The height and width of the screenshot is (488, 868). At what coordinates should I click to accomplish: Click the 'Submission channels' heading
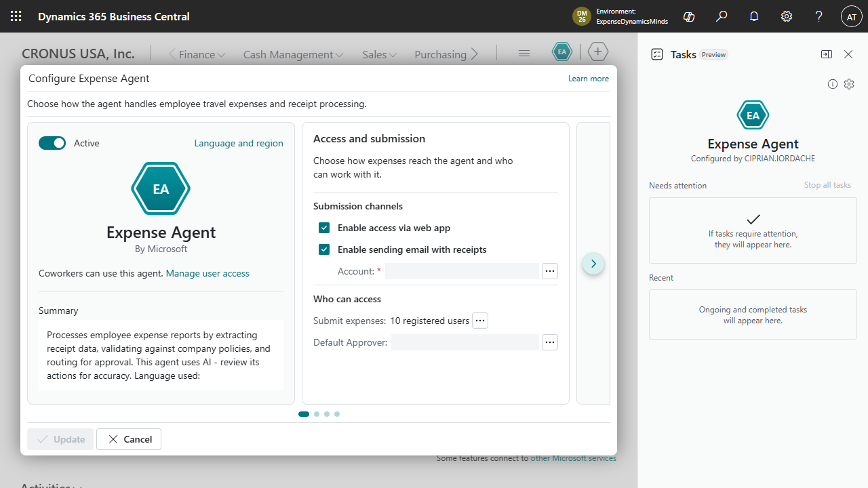[x=358, y=206]
